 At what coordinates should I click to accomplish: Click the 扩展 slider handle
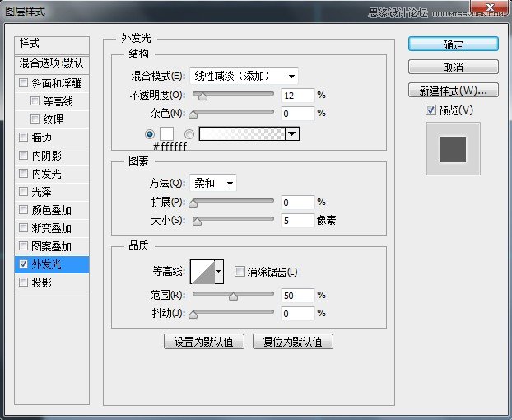(193, 203)
